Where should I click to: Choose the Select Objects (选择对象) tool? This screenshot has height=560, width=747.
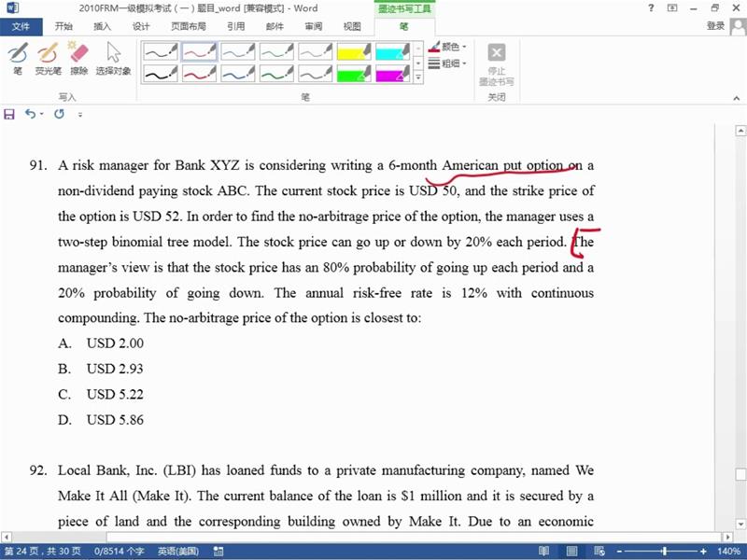113,57
